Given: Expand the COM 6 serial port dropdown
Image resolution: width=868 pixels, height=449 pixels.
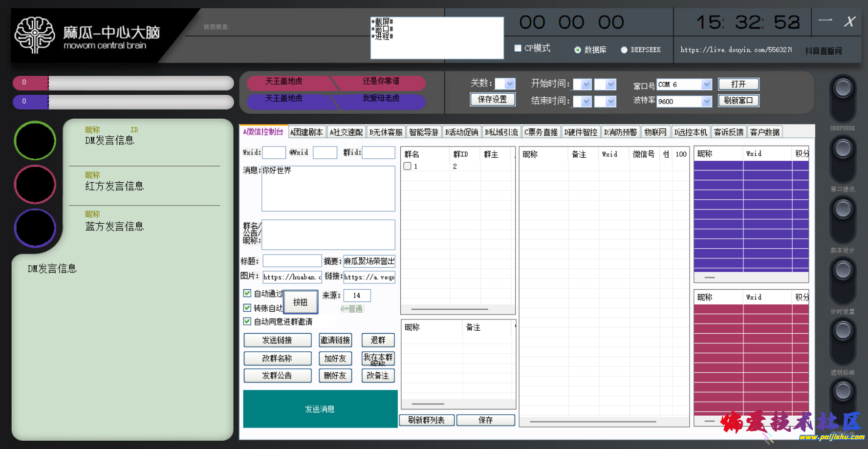Looking at the screenshot, I should click(x=706, y=85).
